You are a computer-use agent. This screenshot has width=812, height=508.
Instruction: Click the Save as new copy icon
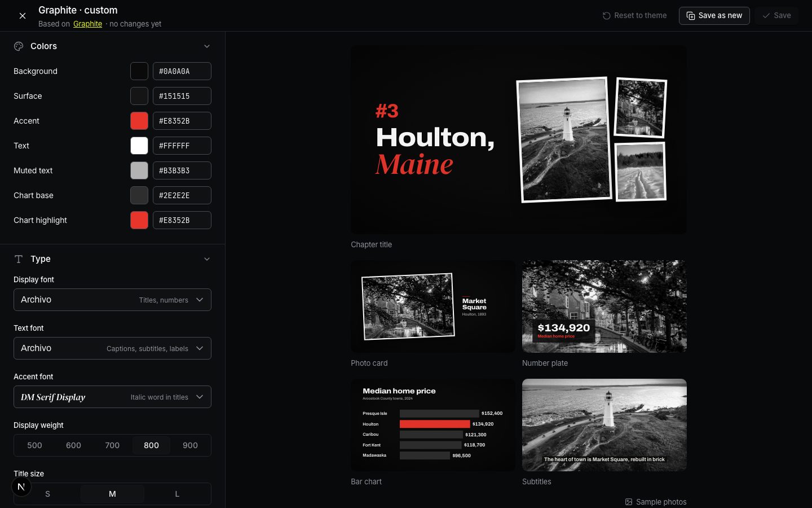pos(691,16)
